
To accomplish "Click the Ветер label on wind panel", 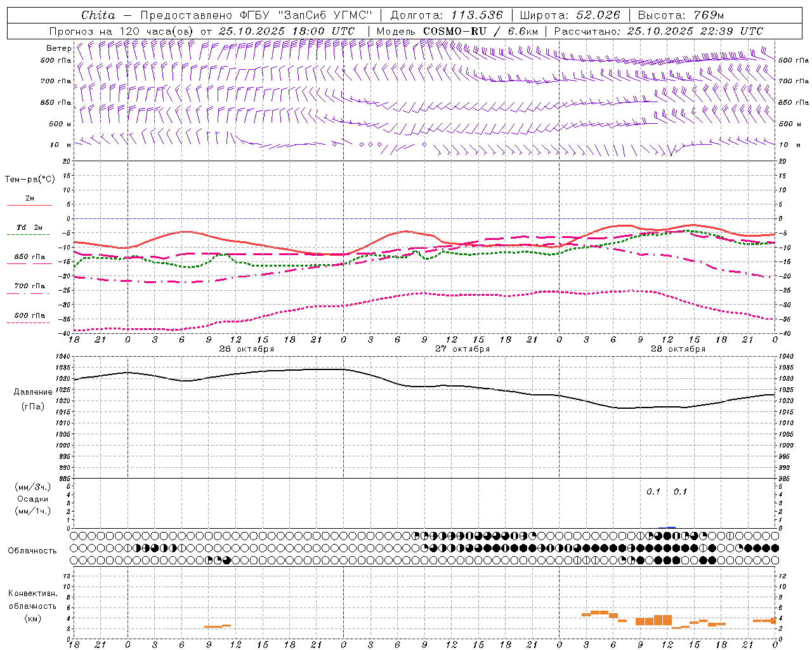I will click(58, 48).
